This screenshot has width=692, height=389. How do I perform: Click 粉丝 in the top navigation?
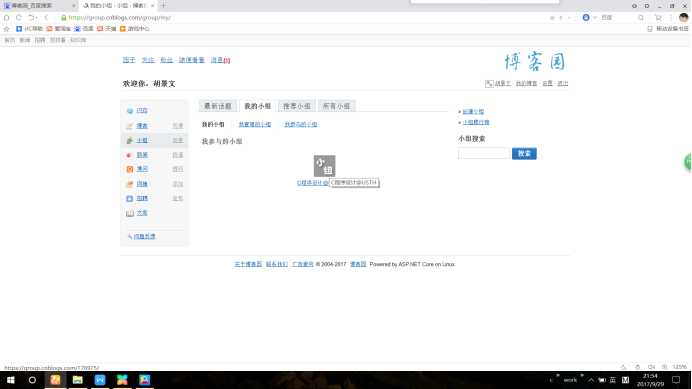click(x=166, y=60)
